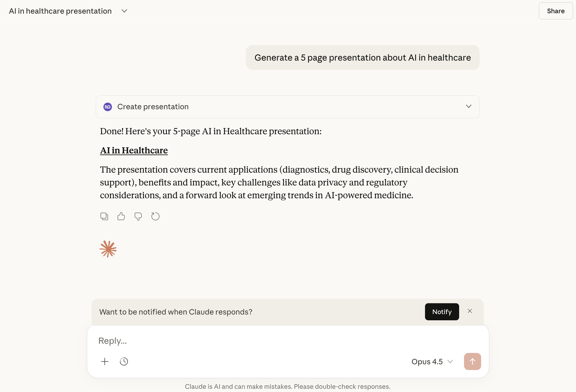Image resolution: width=576 pixels, height=392 pixels.
Task: Click the user's prompt message bubble
Action: click(362, 58)
